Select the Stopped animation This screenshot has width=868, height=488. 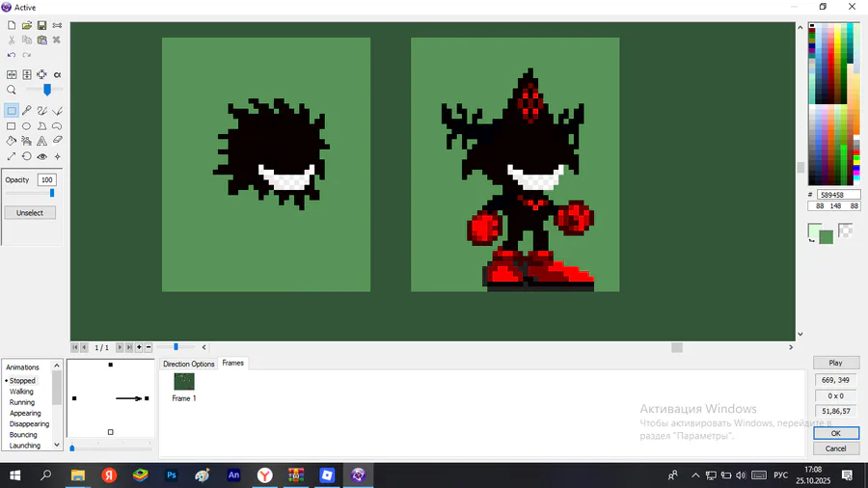pyautogui.click(x=22, y=381)
